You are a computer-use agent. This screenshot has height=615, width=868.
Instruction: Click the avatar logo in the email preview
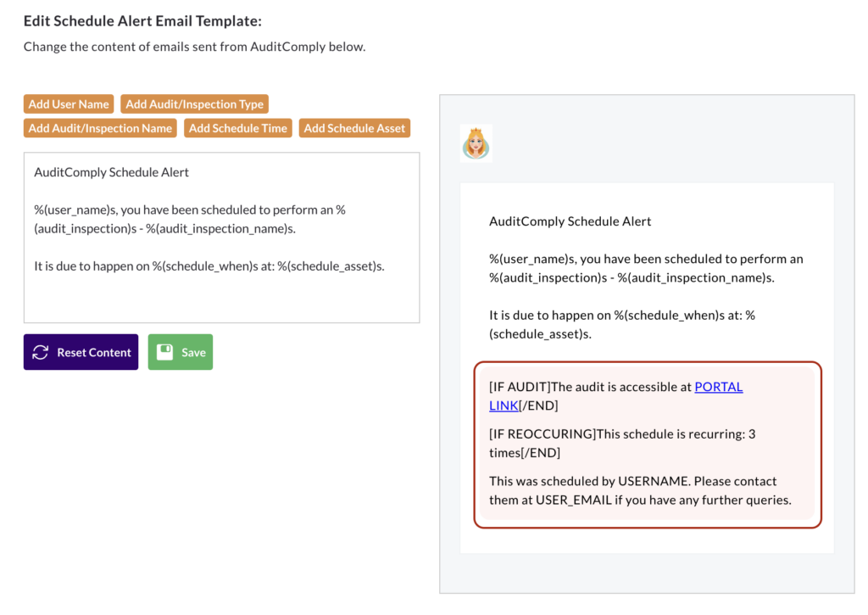476,143
